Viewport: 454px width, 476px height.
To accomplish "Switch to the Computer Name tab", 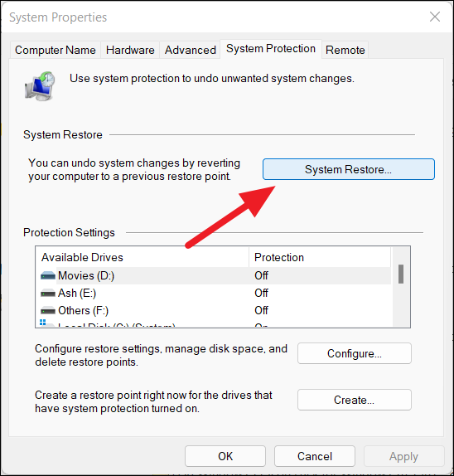I will (56, 50).
